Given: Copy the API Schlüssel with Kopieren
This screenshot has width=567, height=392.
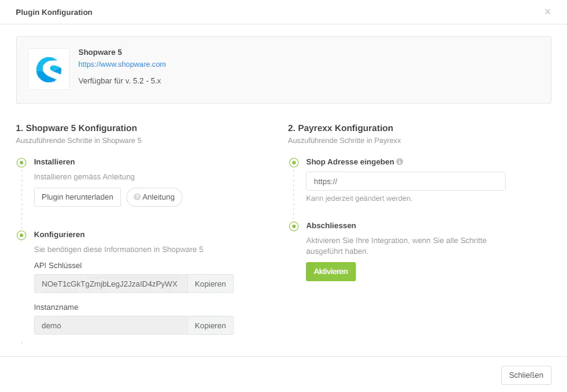Looking at the screenshot, I should (210, 284).
